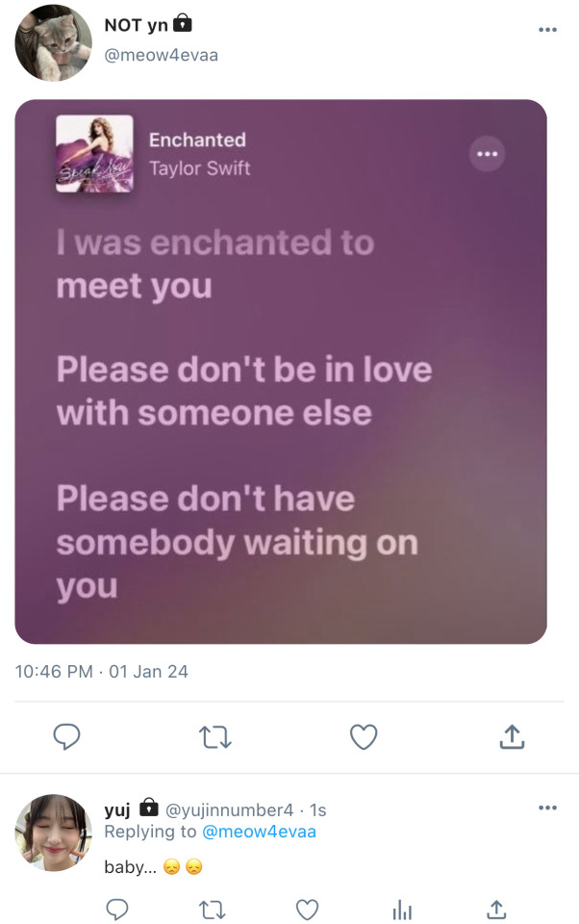Open the music card's three-dot menu
The width and height of the screenshot is (579, 924).
(487, 154)
